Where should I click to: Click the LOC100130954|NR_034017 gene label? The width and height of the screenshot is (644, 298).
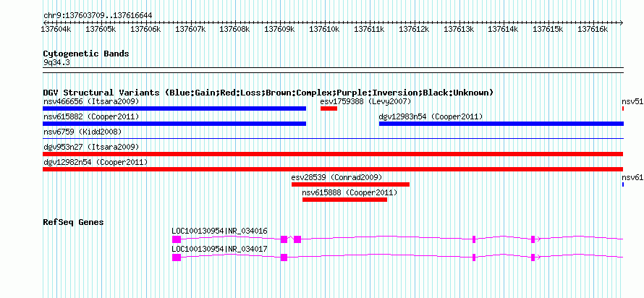220,249
